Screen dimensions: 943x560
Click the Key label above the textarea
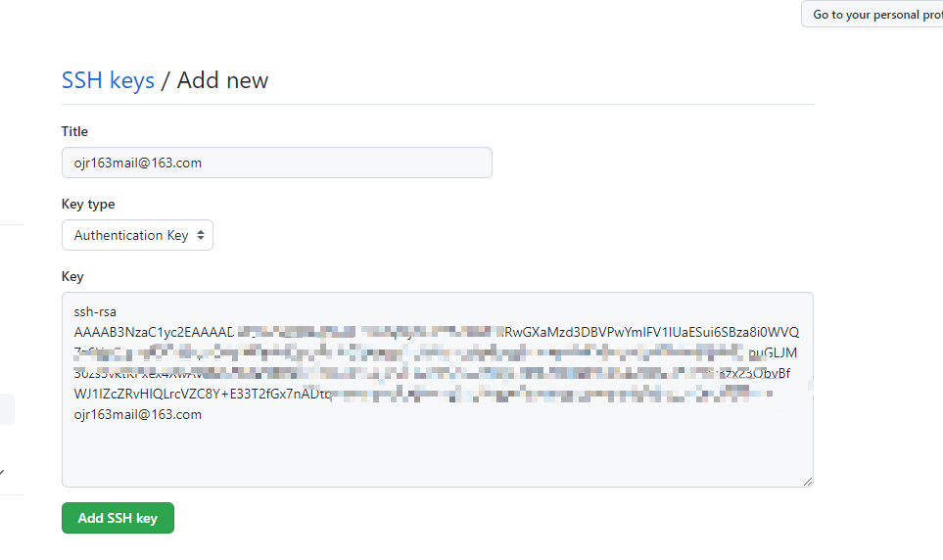point(72,276)
